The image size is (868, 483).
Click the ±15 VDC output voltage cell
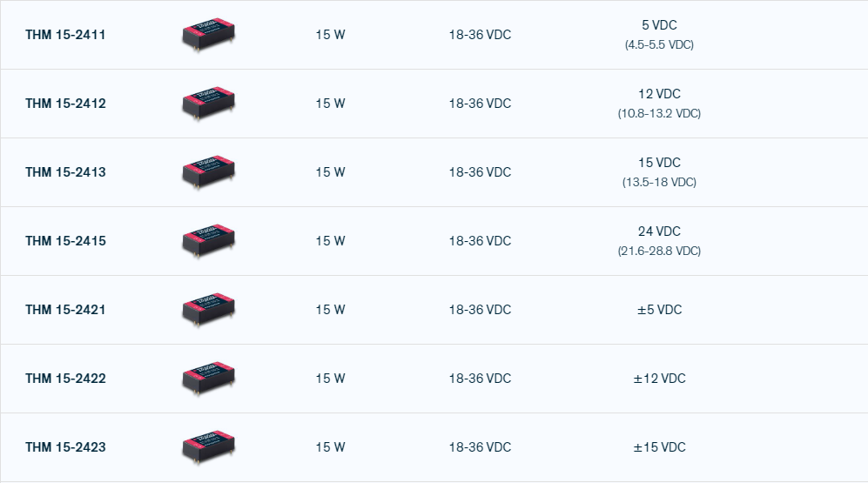659,447
